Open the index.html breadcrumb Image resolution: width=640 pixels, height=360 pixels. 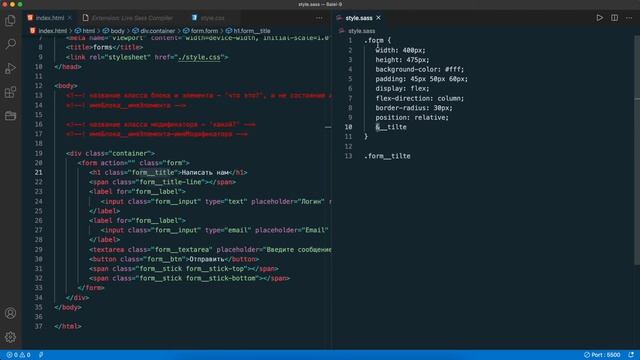tap(53, 31)
